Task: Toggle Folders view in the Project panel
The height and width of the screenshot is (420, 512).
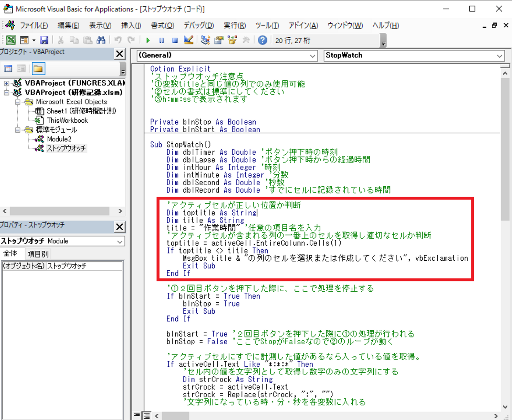Action: click(38, 69)
